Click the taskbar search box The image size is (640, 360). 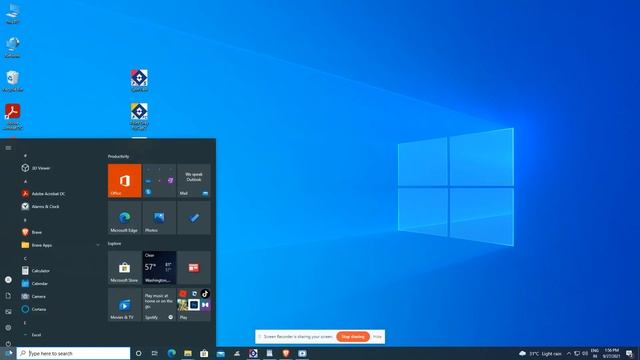[73, 353]
